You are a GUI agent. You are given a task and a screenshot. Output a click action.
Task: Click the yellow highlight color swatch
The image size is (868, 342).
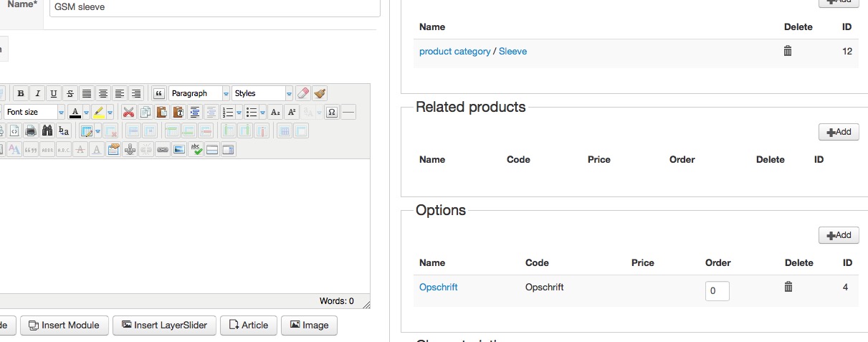(98, 112)
